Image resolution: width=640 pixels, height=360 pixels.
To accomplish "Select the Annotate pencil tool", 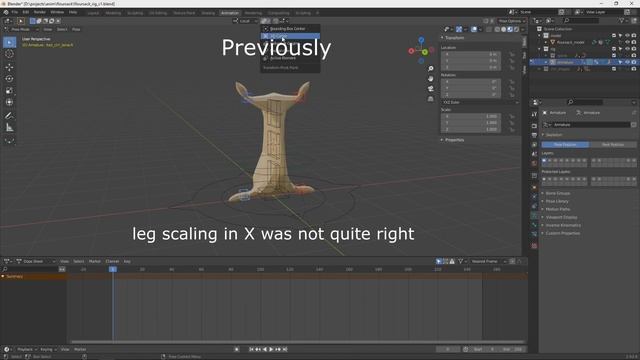I will tap(9, 116).
